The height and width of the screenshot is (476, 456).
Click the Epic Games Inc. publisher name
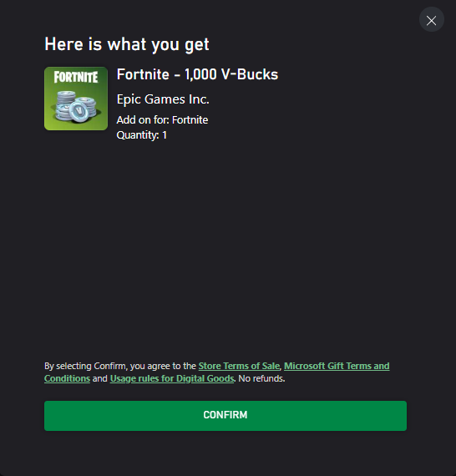(x=163, y=99)
